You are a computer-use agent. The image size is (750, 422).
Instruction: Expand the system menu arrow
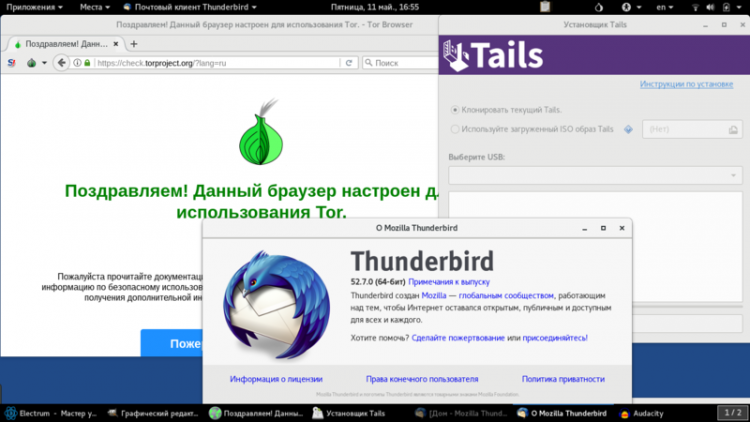pyautogui.click(x=741, y=7)
